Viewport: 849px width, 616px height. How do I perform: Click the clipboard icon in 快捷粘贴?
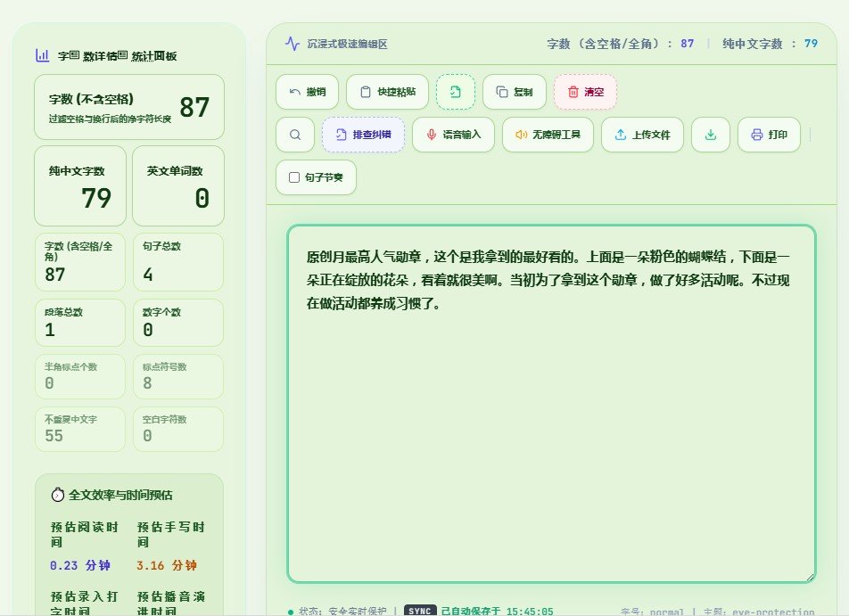point(366,92)
